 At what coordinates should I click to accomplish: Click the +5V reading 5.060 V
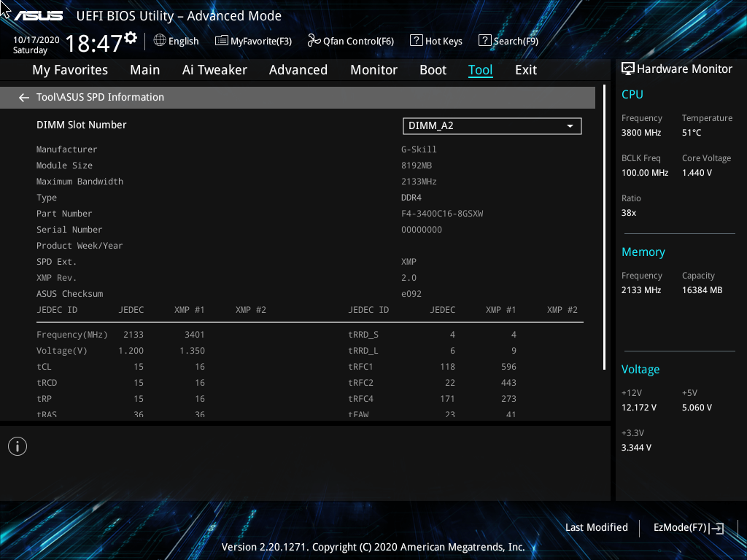click(697, 408)
